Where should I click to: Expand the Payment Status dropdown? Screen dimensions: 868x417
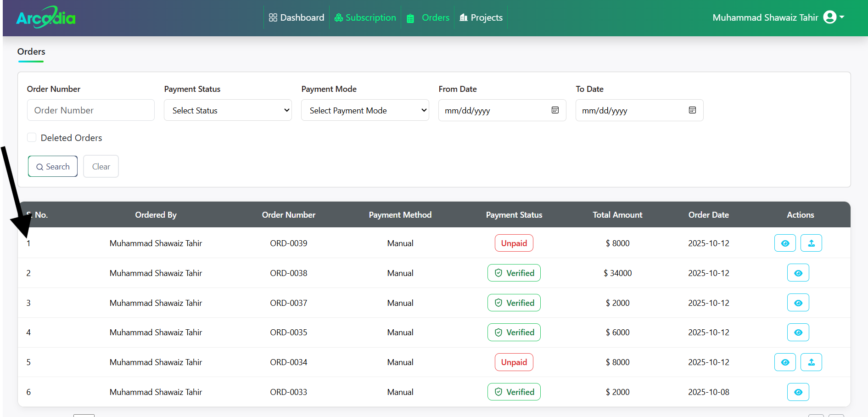point(228,110)
